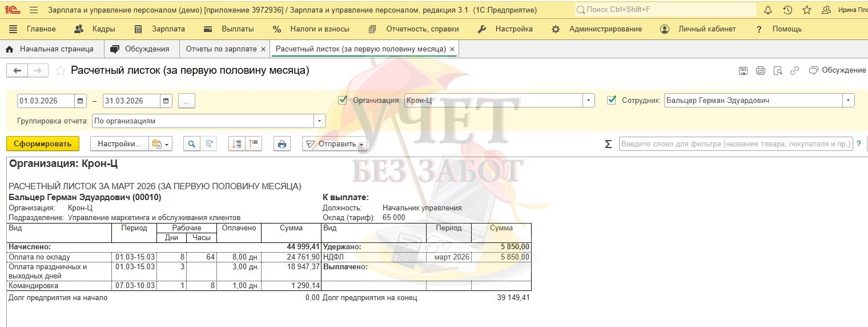This screenshot has height=327, width=868.
Task: Click period selection ellipsis button
Action: (187, 101)
